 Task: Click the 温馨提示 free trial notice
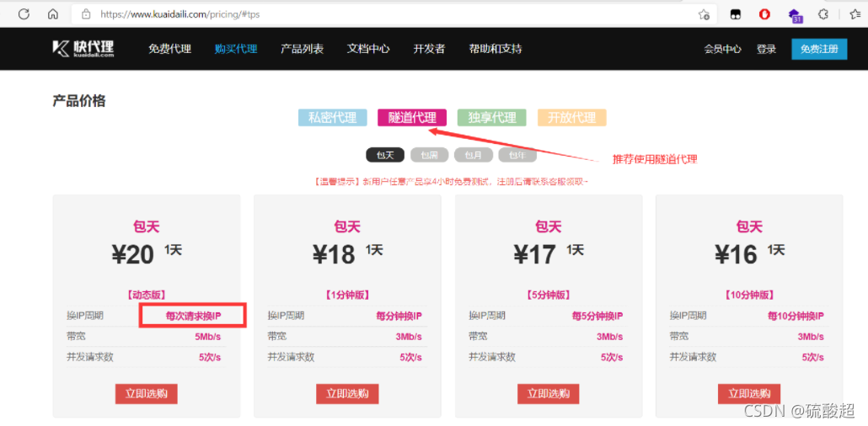tap(451, 181)
